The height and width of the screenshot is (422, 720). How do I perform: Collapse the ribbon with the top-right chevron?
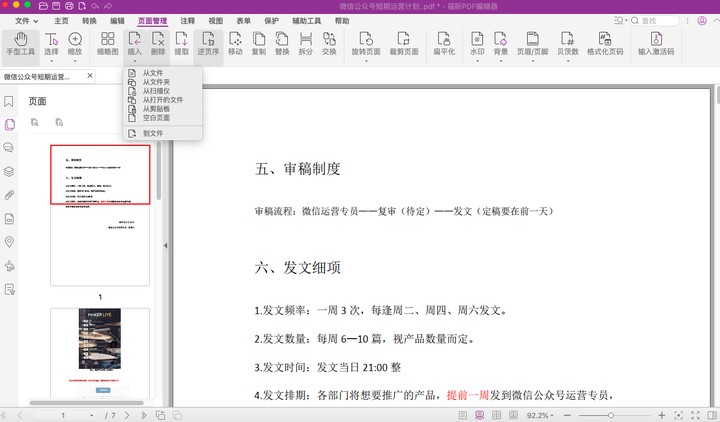pos(716,21)
